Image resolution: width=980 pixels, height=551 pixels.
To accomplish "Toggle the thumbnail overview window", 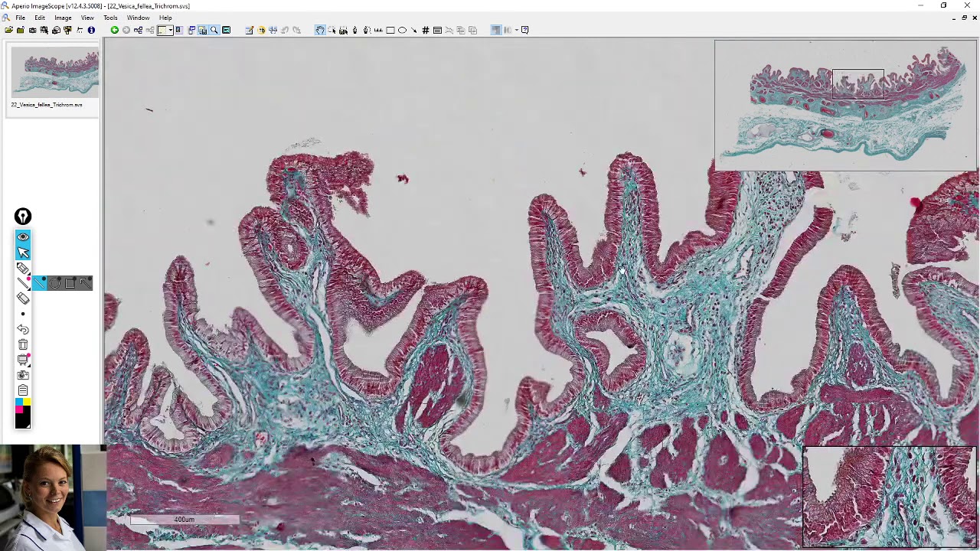I will 202,30.
